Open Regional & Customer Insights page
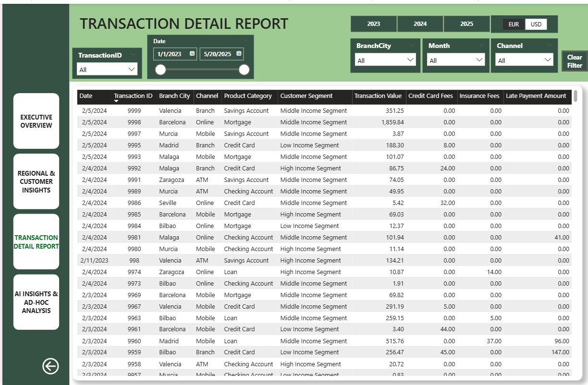 [x=36, y=181]
